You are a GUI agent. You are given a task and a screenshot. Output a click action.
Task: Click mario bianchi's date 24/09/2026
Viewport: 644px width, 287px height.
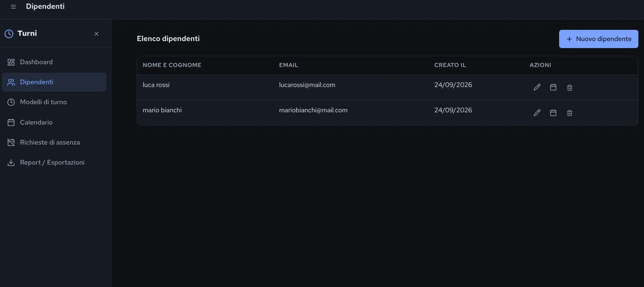tap(453, 110)
